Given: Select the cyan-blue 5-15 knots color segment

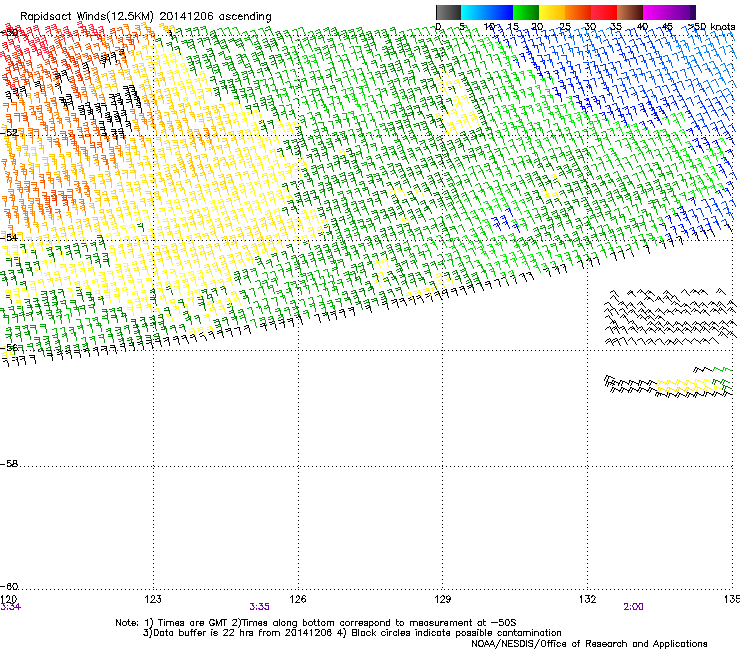Looking at the screenshot, I should pos(487,12).
